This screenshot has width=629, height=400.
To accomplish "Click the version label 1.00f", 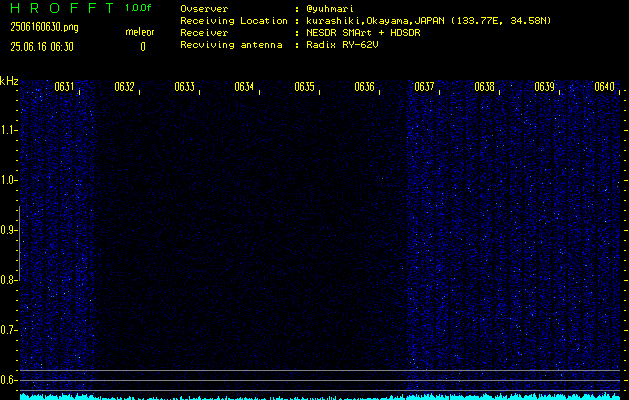I will (x=138, y=8).
